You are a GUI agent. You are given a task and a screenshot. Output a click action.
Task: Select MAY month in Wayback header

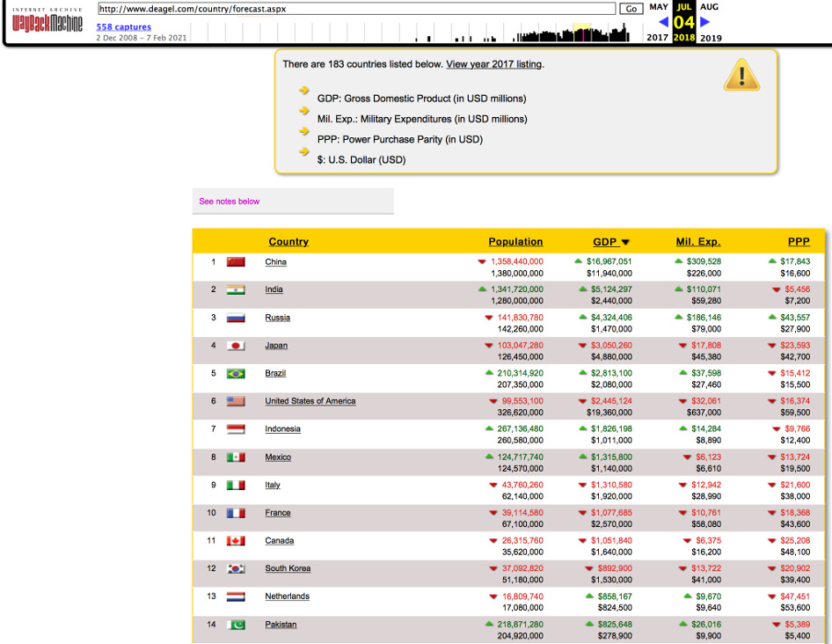tap(659, 7)
